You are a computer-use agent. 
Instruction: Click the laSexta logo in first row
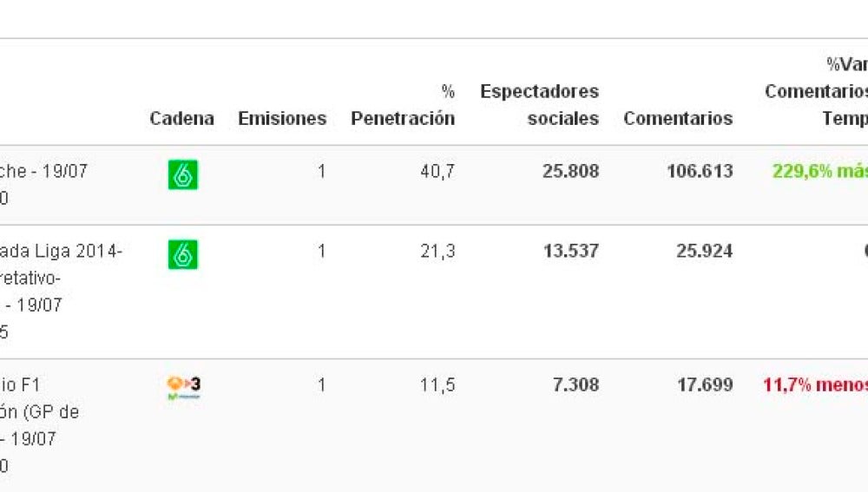[182, 174]
